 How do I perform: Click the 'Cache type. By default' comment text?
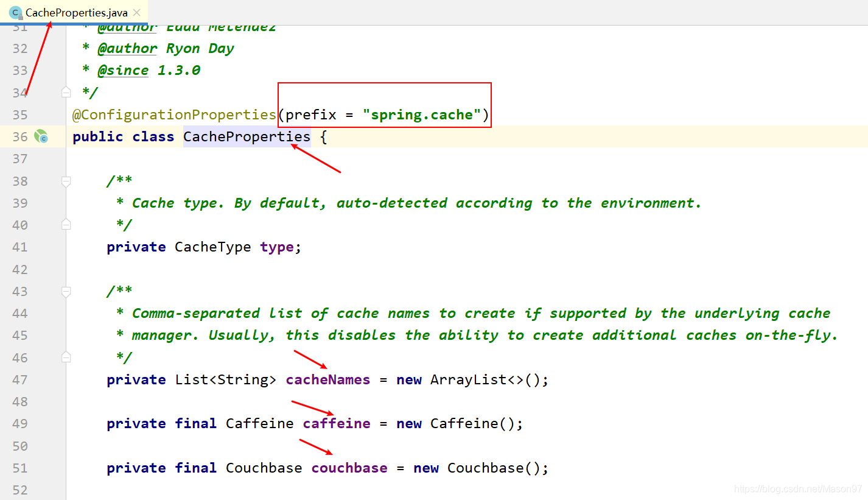[230, 203]
